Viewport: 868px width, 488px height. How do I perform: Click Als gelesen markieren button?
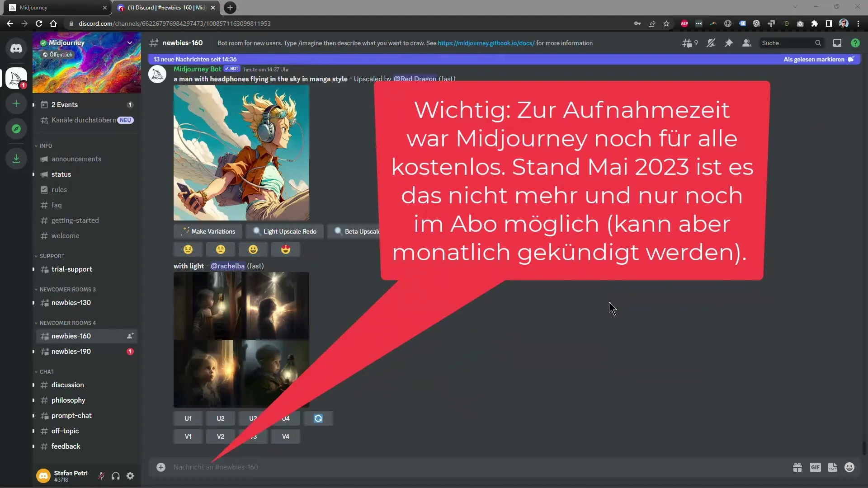819,59
